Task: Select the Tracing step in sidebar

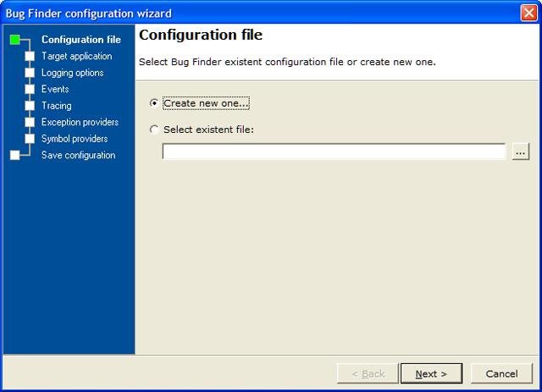Action: [x=56, y=106]
